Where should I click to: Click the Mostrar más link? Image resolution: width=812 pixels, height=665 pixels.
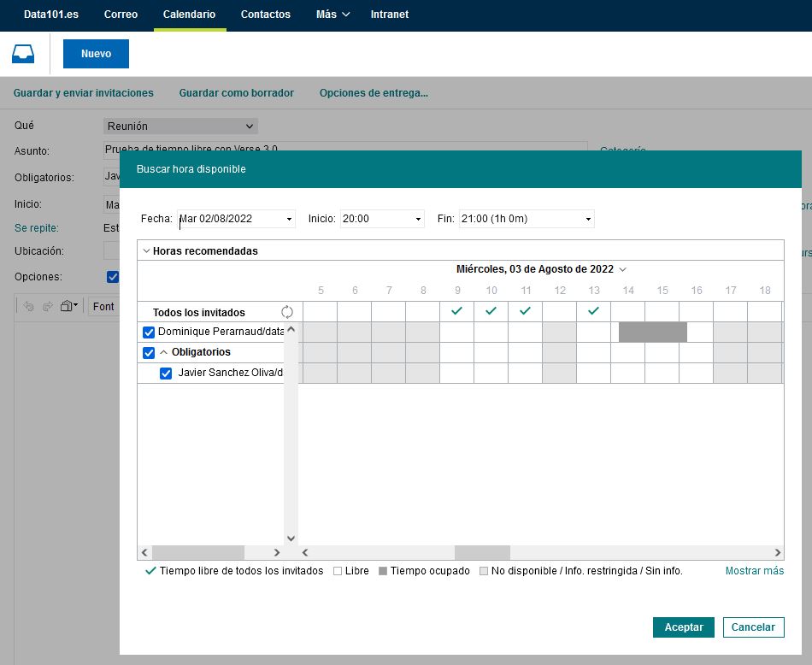pos(754,571)
